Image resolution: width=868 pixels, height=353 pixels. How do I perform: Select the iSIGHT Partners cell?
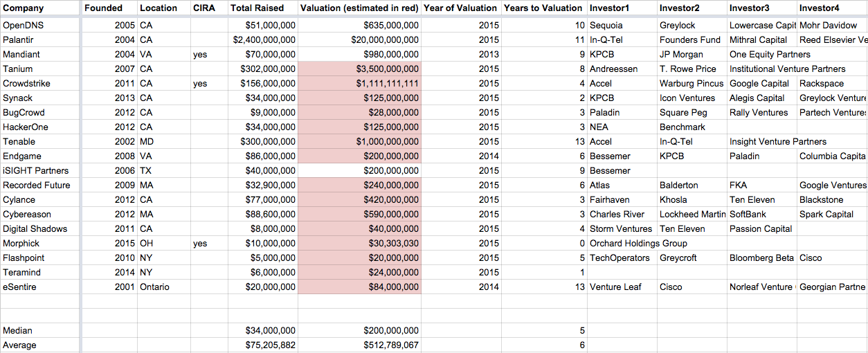click(x=41, y=170)
